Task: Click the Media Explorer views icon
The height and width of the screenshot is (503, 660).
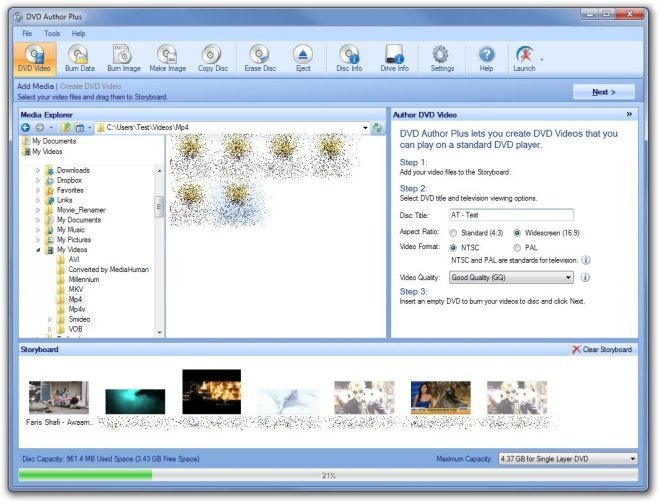Action: pyautogui.click(x=79, y=128)
